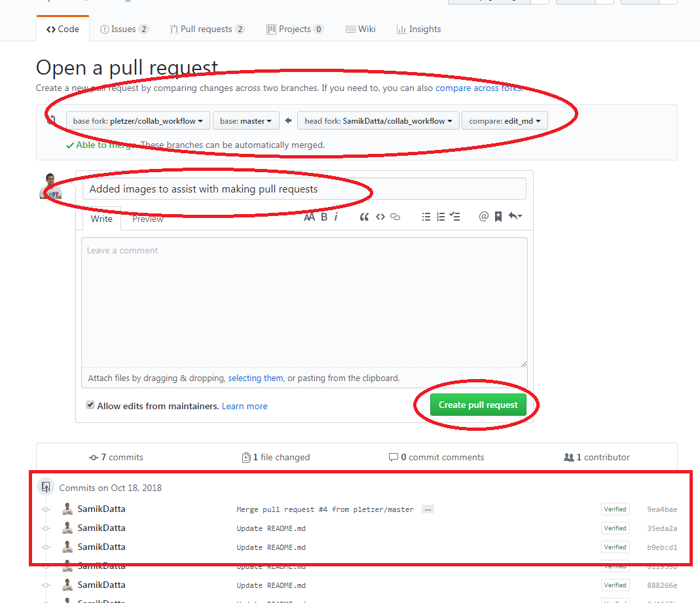
Task: Click Verified badge on commit 9ea4bae
Action: tap(615, 509)
